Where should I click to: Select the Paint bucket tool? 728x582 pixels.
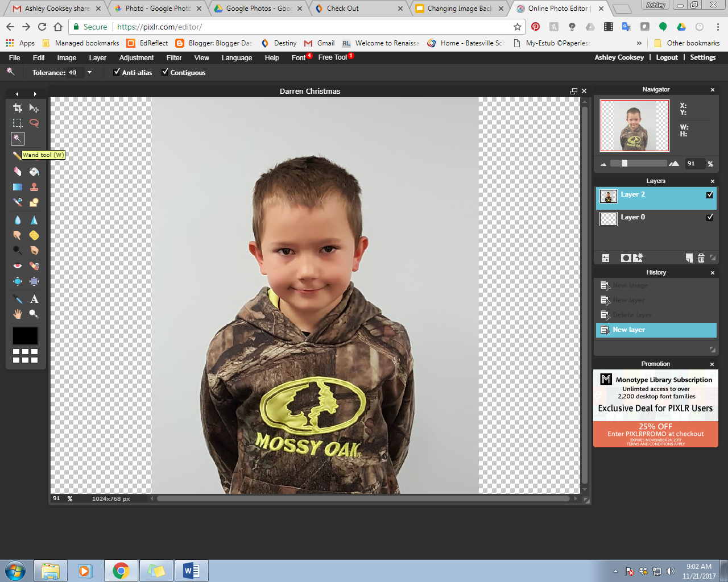[x=34, y=172]
